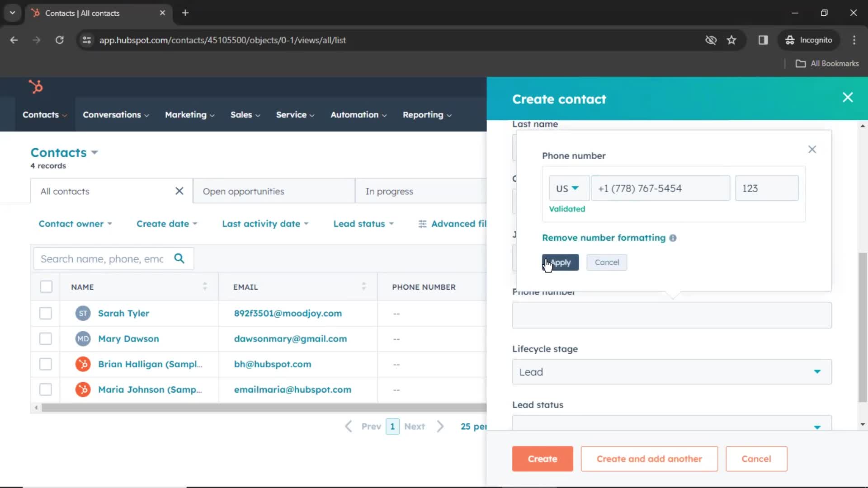Screen dimensions: 868x488
Task: Click the Create and add another button
Action: (x=649, y=458)
